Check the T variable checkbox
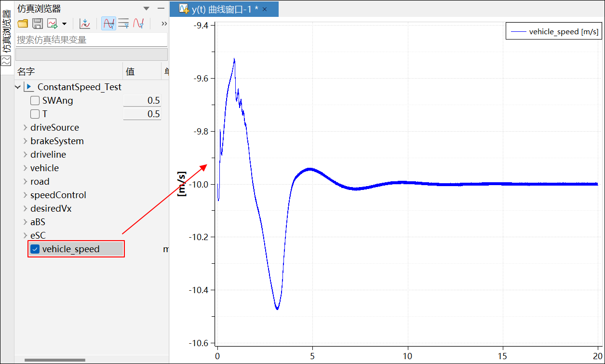The width and height of the screenshot is (605, 364). click(35, 114)
